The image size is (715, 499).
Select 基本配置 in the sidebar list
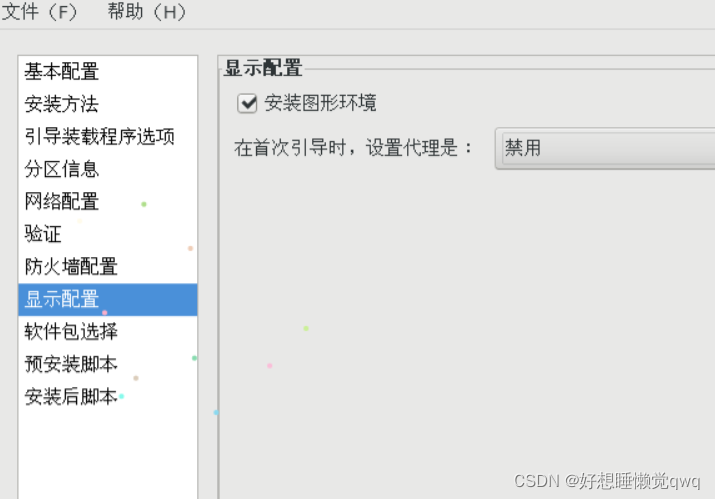(x=108, y=72)
